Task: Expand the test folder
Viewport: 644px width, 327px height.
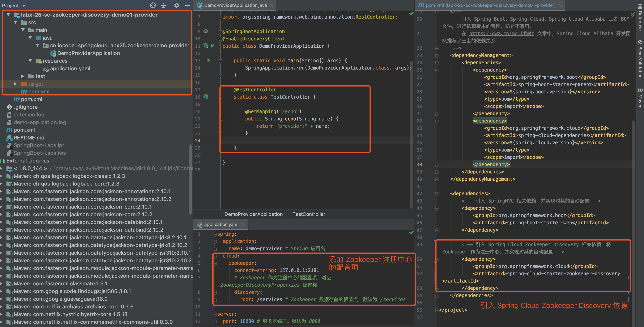Action: point(22,76)
